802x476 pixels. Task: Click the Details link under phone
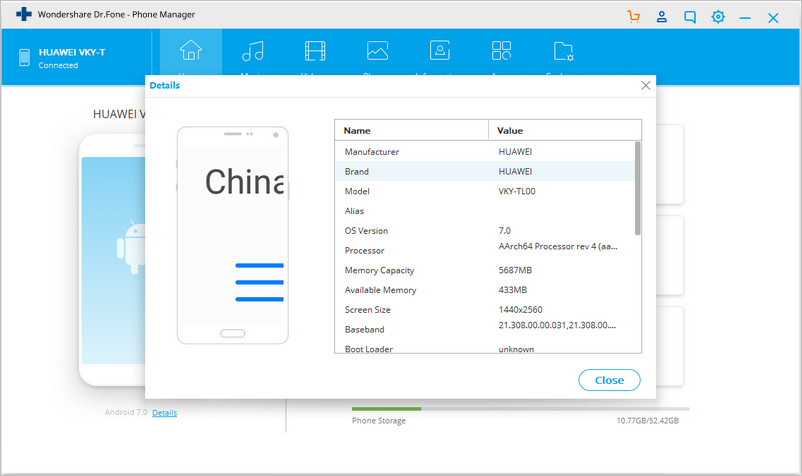point(165,413)
